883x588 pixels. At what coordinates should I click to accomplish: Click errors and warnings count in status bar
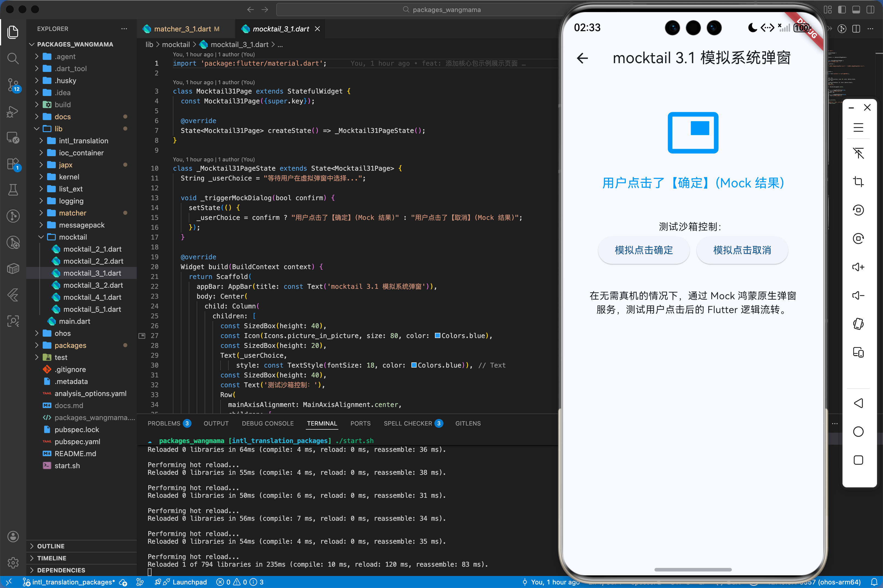click(240, 582)
